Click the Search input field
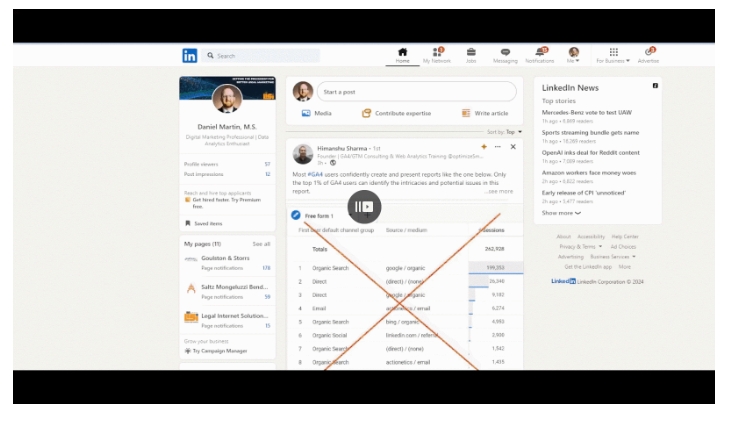 coord(261,56)
